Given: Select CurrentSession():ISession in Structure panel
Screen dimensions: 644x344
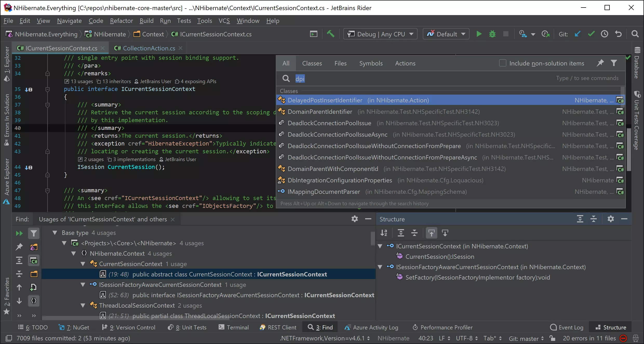Looking at the screenshot, I should pos(440,256).
